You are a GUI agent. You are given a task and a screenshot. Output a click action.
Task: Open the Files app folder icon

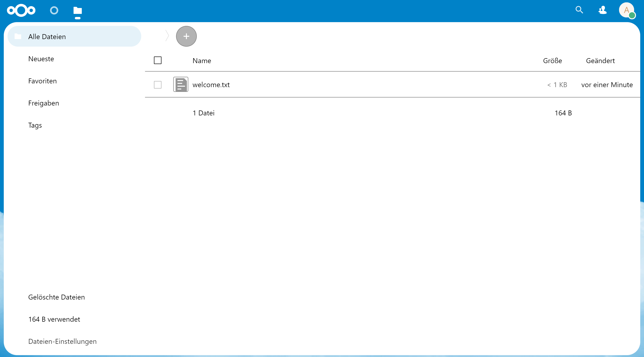point(77,11)
